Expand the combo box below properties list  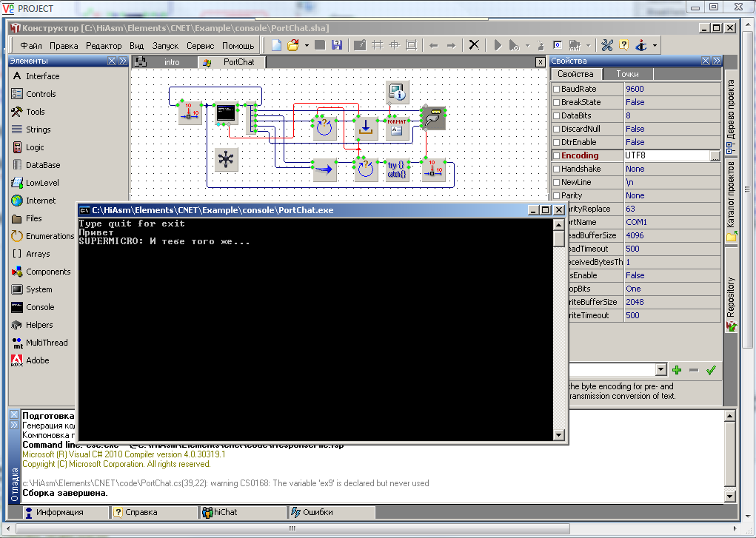[x=661, y=370]
